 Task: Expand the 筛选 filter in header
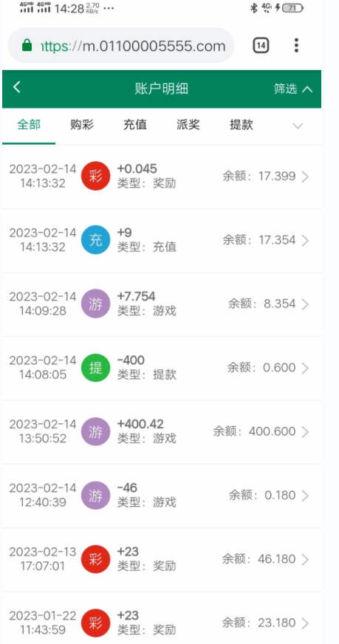[x=293, y=89]
